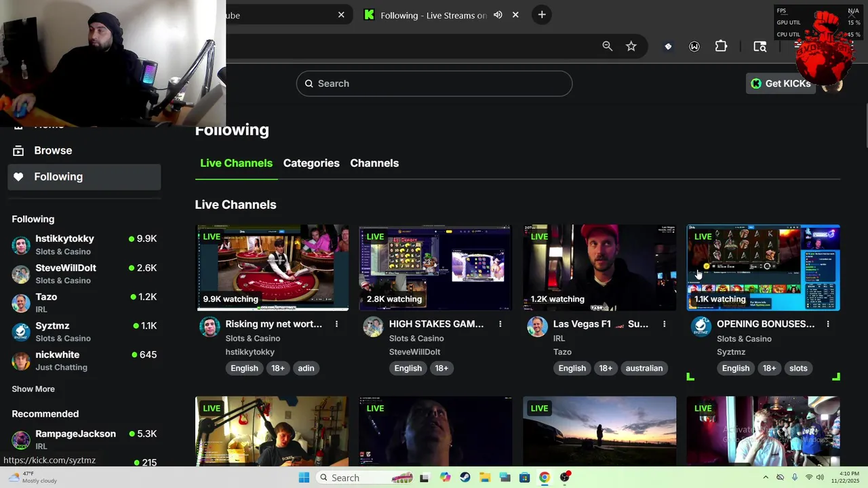This screenshot has height=488, width=868.
Task: Open SteveWillDoIt stream thumbnail with 2.8K watching
Action: [436, 268]
